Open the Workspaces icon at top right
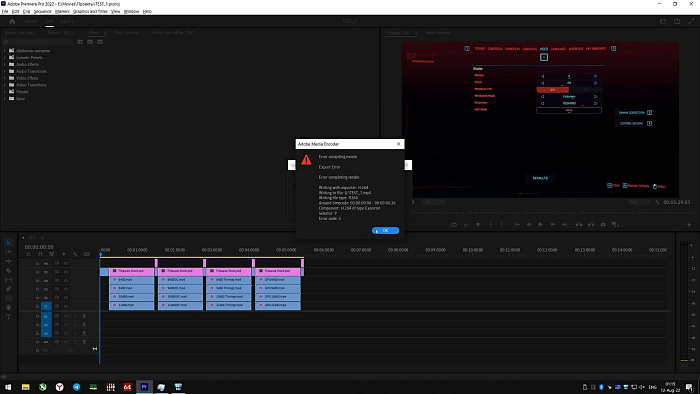This screenshot has width=700, height=394. pos(663,21)
